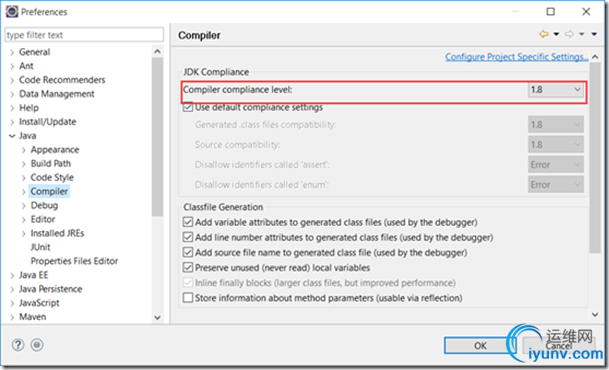Toggle Preserve unused local variables checkbox
The width and height of the screenshot is (609, 370).
188,268
